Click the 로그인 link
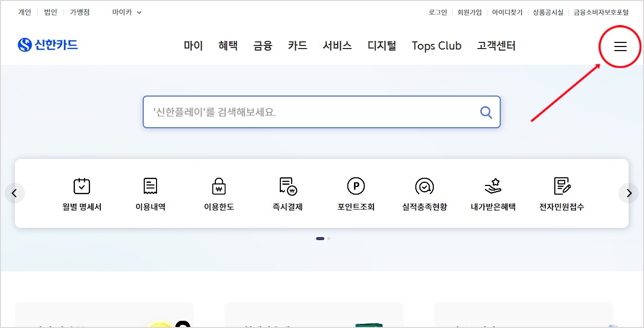644x328 pixels. tap(438, 12)
